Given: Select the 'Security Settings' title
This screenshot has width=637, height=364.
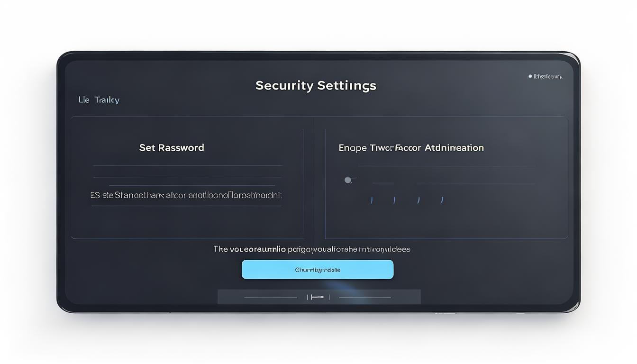Looking at the screenshot, I should point(316,86).
